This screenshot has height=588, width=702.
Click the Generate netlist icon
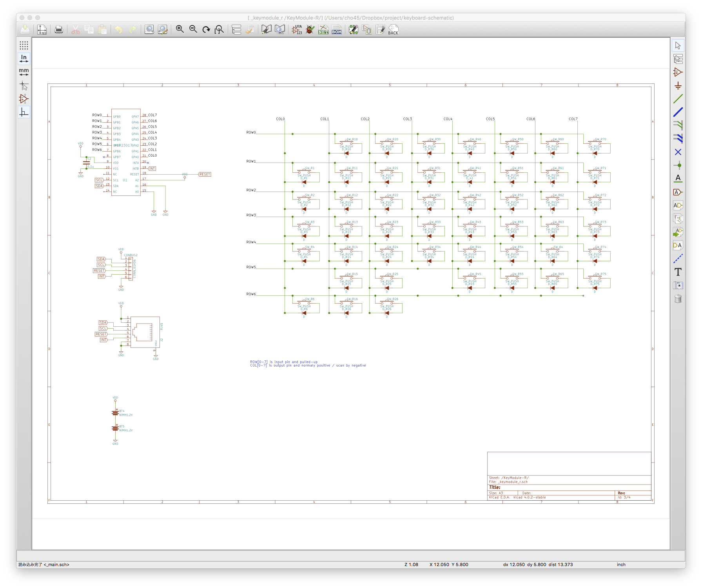(323, 30)
